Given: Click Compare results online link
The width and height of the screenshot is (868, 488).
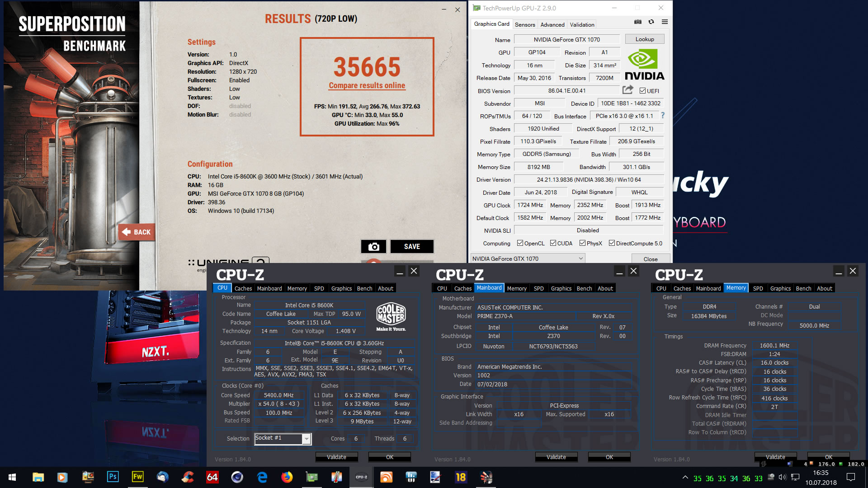Looking at the screenshot, I should 367,85.
